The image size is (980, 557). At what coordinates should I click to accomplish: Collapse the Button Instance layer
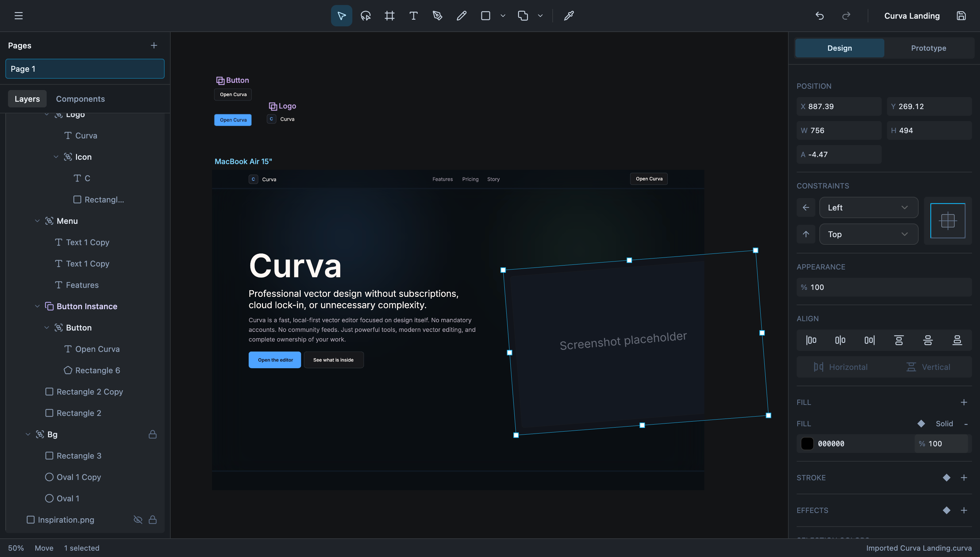37,307
